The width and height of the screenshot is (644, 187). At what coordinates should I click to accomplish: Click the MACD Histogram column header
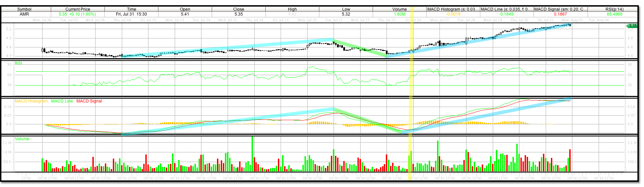tap(453, 9)
